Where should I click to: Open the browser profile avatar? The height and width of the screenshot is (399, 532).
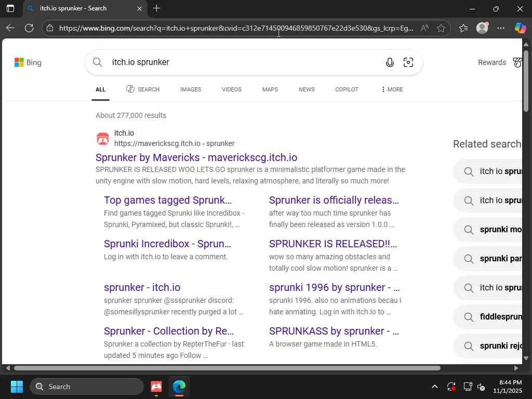pyautogui.click(x=483, y=28)
